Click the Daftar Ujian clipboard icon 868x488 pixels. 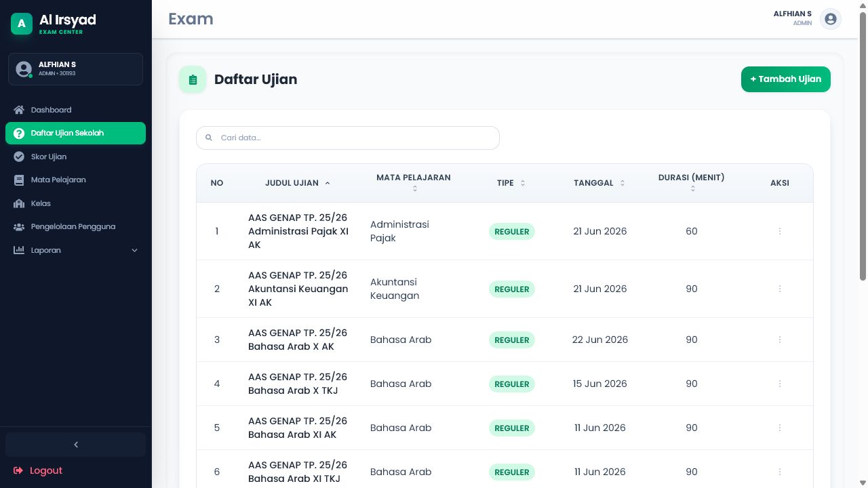click(193, 79)
